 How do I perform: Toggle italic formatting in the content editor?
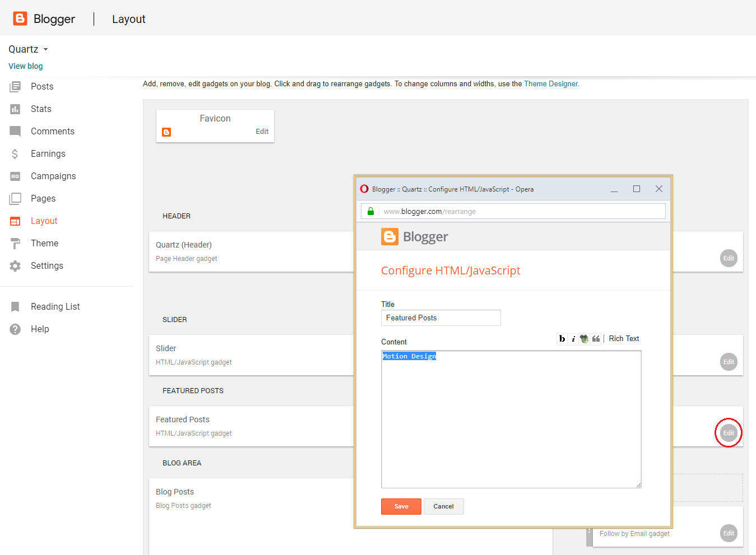(573, 339)
